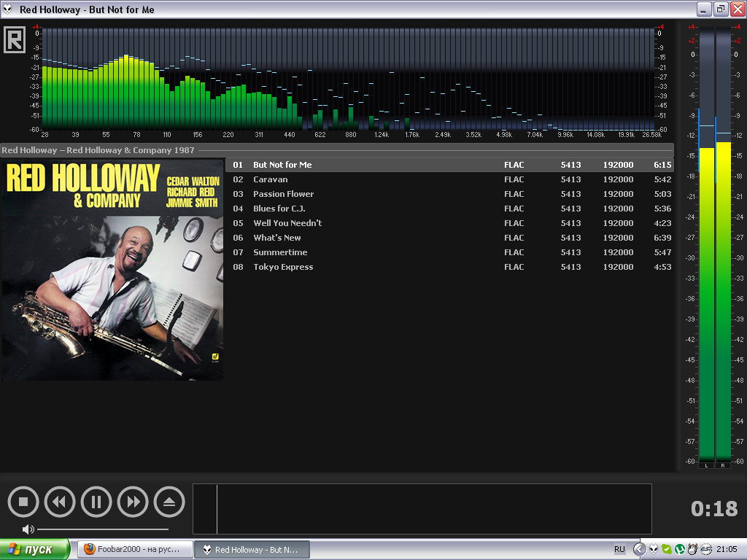Open the Windows Start button
747x560 pixels.
pyautogui.click(x=35, y=550)
